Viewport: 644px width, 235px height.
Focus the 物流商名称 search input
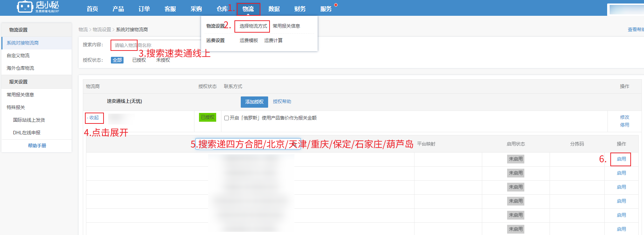[x=156, y=45]
